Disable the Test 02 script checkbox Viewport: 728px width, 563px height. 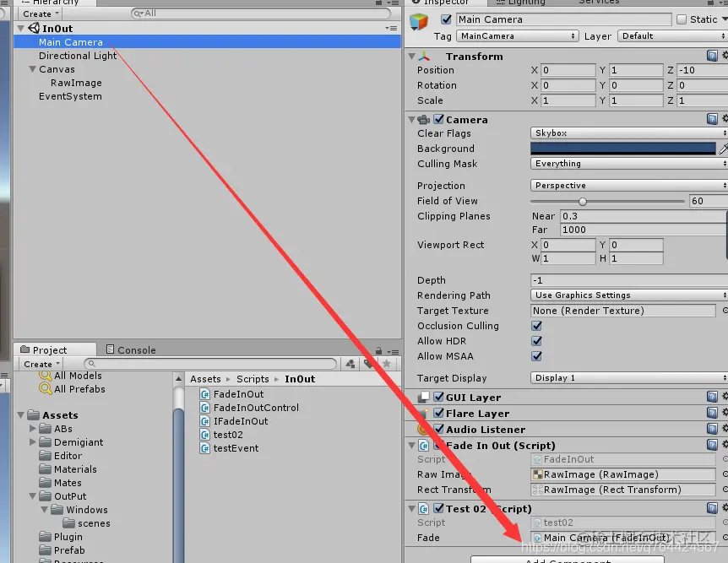[439, 509]
